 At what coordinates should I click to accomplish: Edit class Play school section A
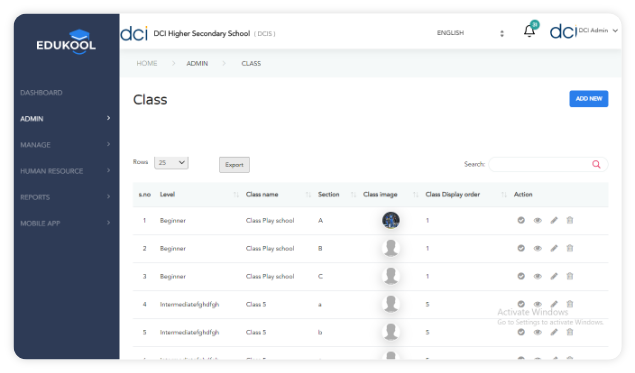[x=554, y=220]
